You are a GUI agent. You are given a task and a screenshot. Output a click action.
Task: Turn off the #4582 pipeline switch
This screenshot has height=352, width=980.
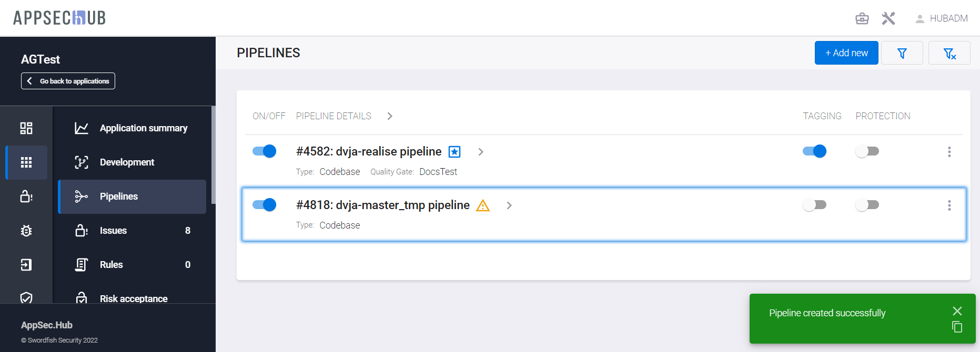[264, 151]
